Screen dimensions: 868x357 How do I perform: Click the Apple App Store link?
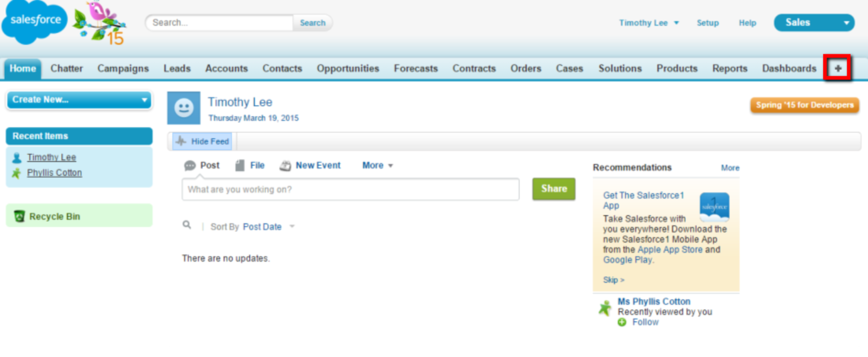[x=670, y=250]
